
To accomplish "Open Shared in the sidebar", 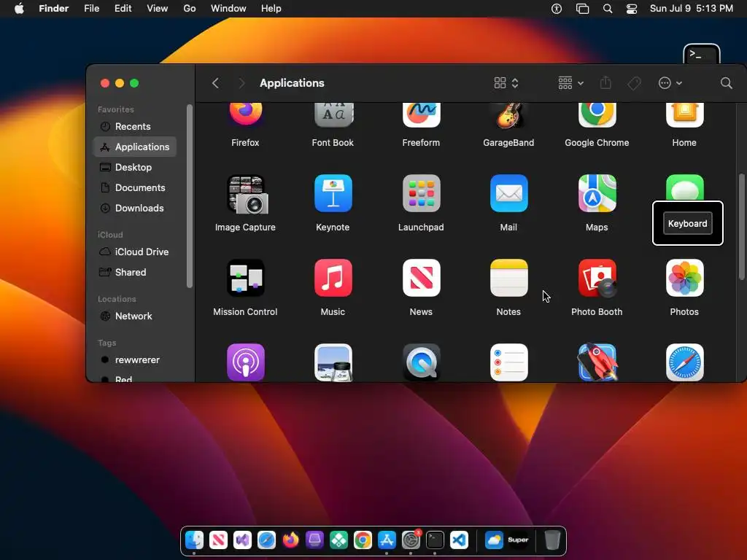I will click(x=135, y=273).
